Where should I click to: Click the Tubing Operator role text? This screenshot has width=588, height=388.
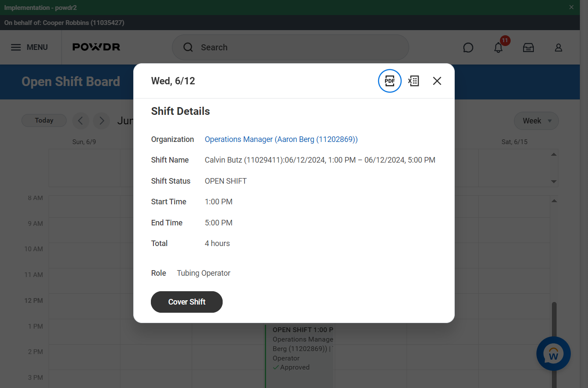(204, 273)
